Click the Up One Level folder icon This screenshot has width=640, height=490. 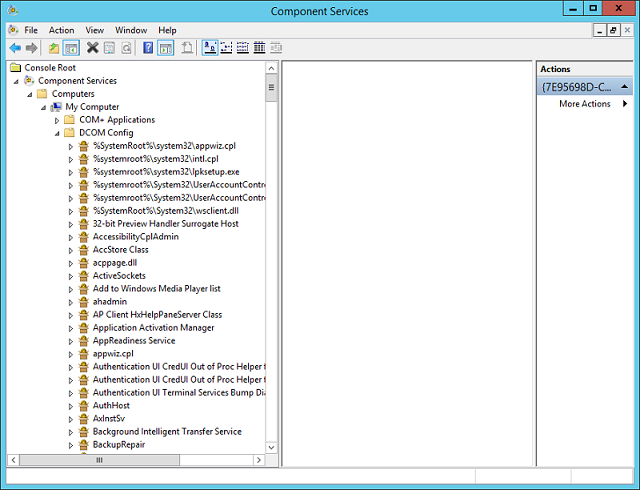click(x=54, y=47)
